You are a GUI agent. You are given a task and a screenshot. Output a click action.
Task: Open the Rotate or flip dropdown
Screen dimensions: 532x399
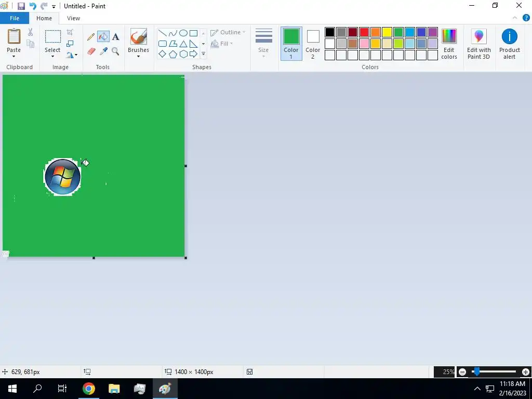coord(72,55)
